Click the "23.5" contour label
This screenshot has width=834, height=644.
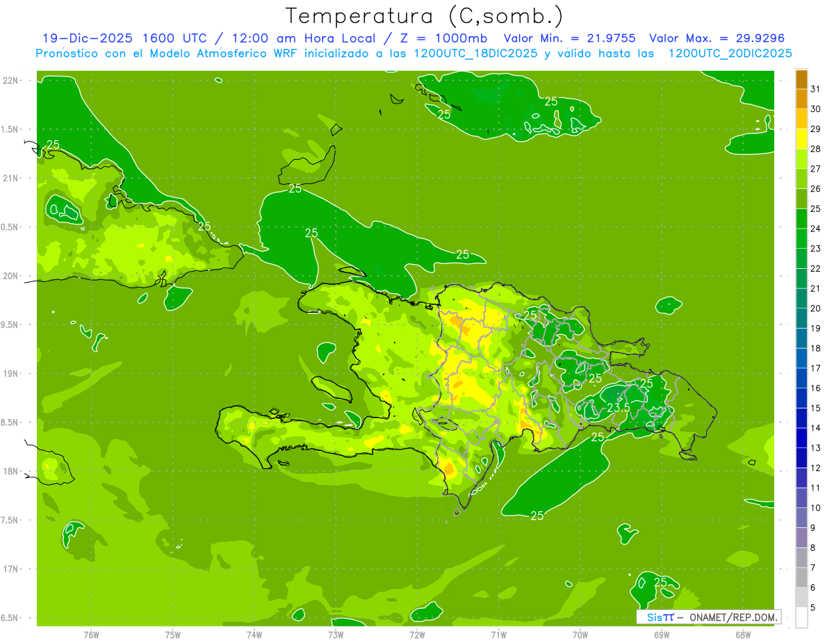(x=617, y=408)
